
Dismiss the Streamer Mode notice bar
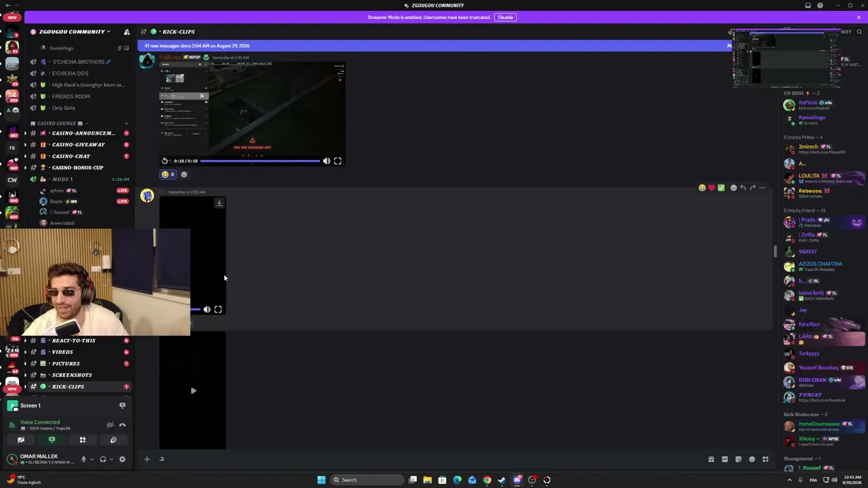[859, 17]
